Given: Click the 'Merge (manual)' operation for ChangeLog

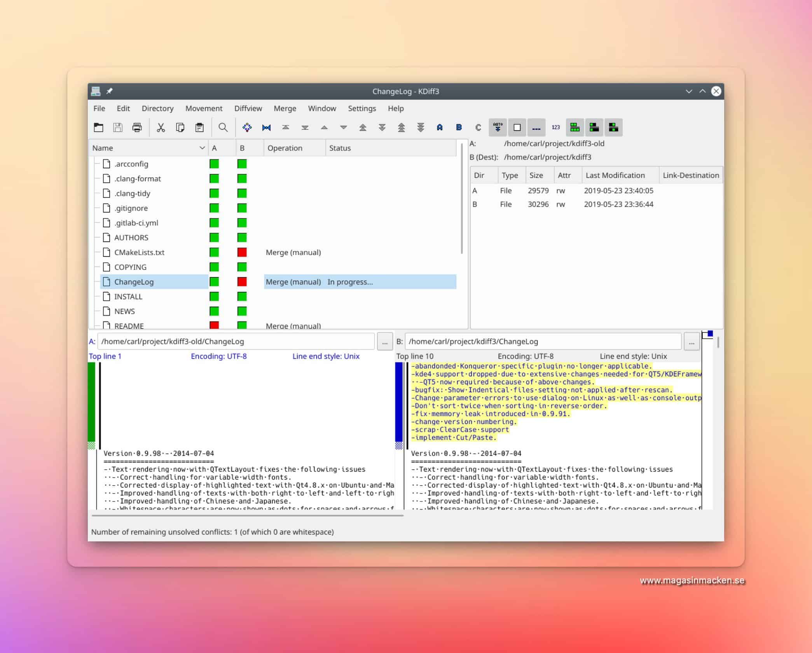Looking at the screenshot, I should [293, 282].
